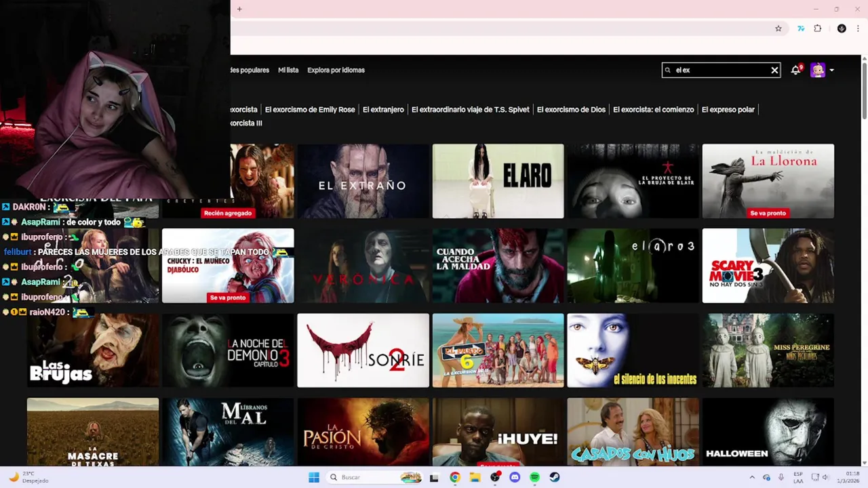Open Explora por idiomas
Screen dimensions: 868x488
tap(336, 70)
